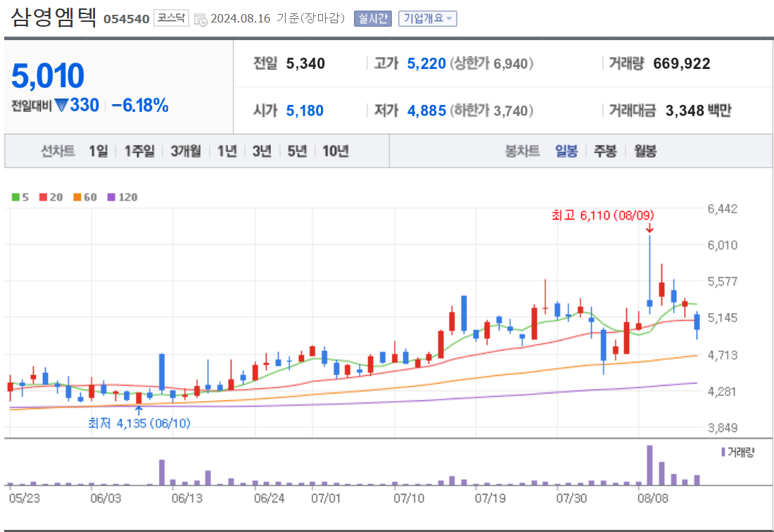Click the 05/23 date axis label
774x532 pixels.
coord(24,498)
